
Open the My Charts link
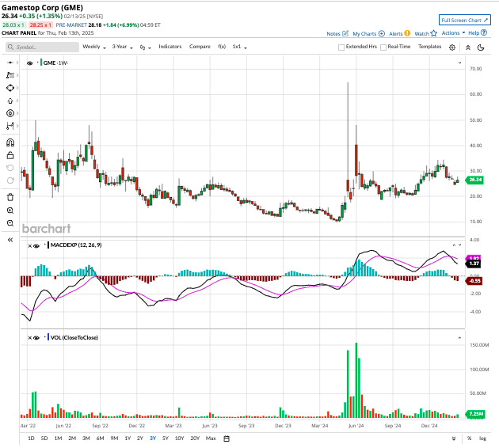pos(368,34)
